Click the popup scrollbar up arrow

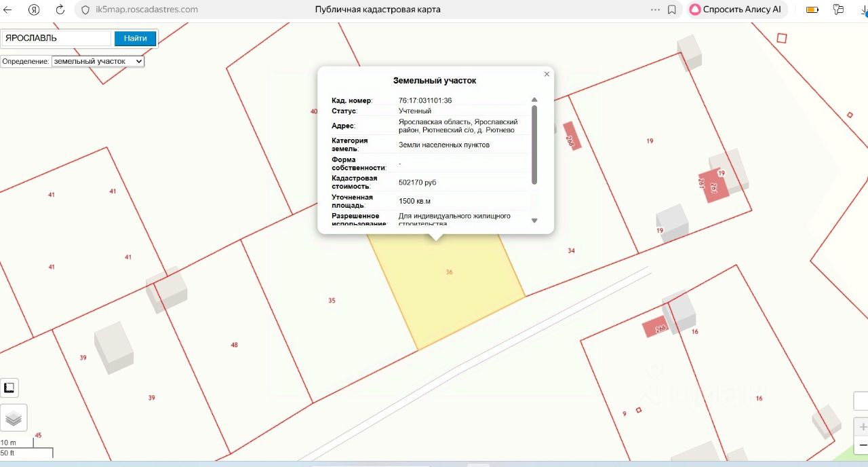click(534, 100)
